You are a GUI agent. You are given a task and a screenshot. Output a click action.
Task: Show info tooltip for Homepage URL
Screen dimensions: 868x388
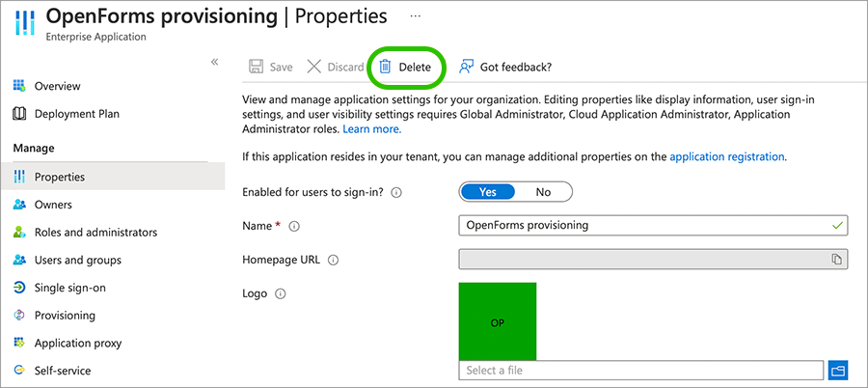click(x=333, y=260)
